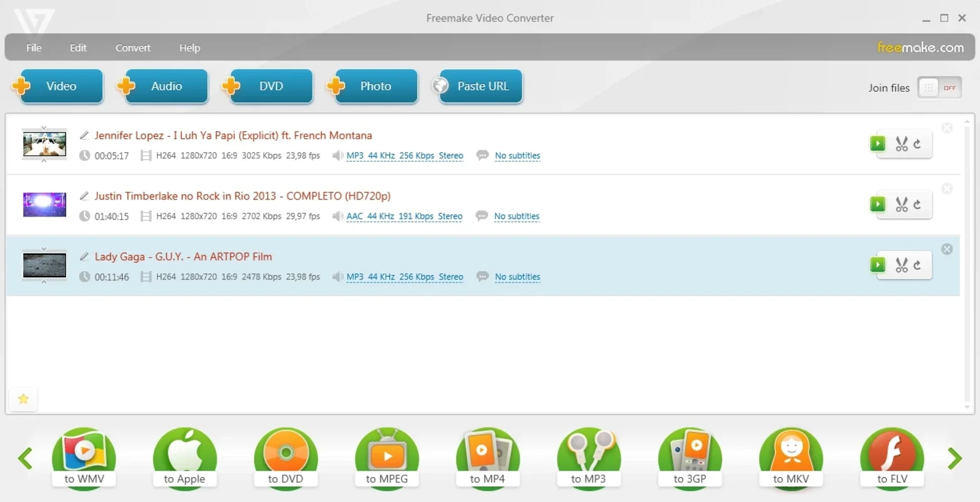The image size is (980, 502).
Task: Rename the Lady Gaga title via pencil icon
Action: pyautogui.click(x=84, y=256)
